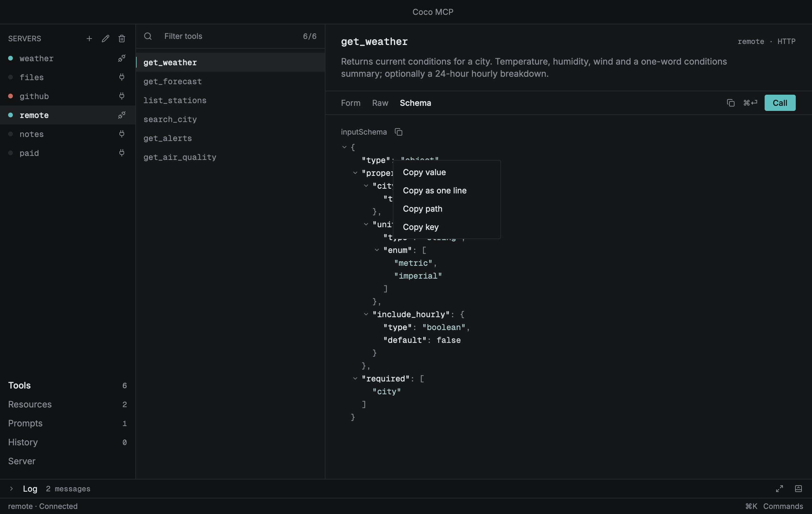This screenshot has height=514, width=812.
Task: Select the notes server
Action: click(x=68, y=134)
